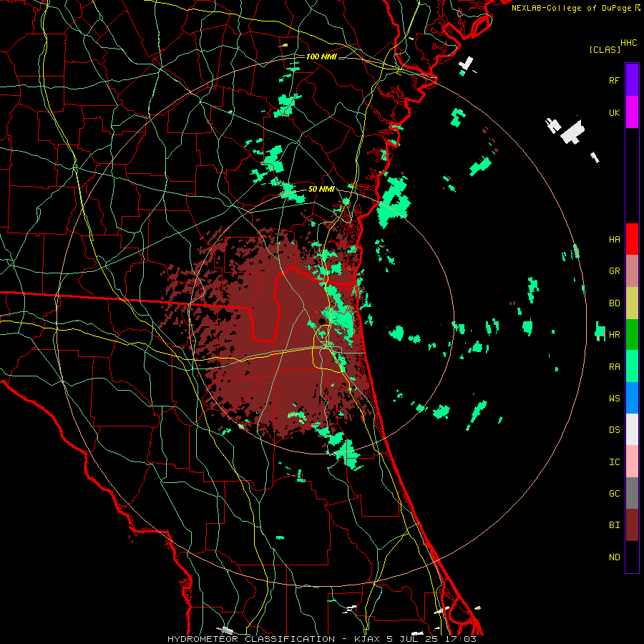Select the gray GC legend swatch

coord(632,493)
